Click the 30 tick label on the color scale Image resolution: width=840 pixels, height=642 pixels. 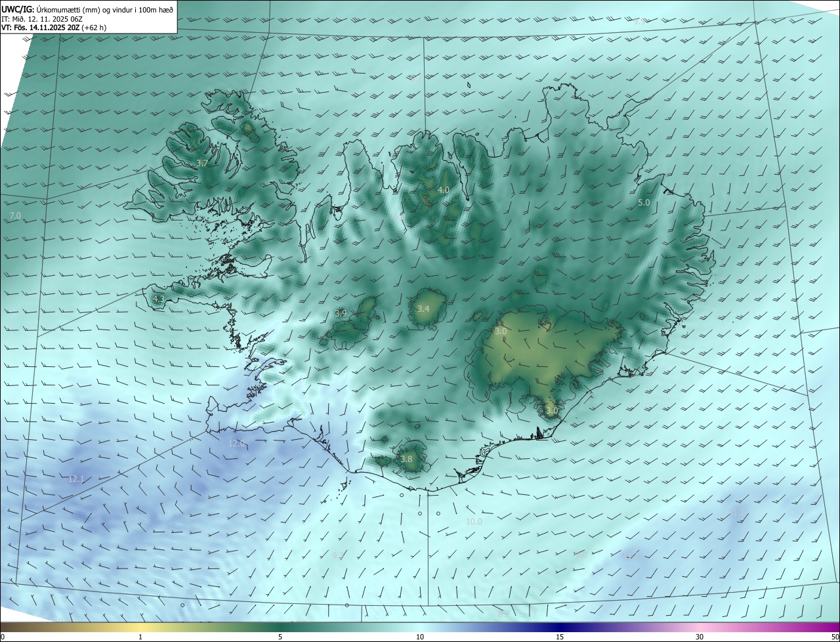click(x=700, y=637)
